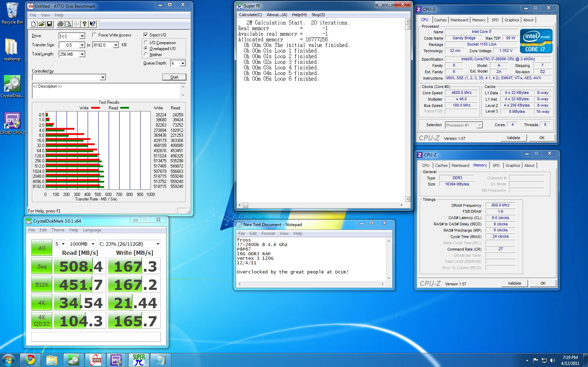
Task: Open the View menu in ATTO Disk Benchmark
Action: 45,15
